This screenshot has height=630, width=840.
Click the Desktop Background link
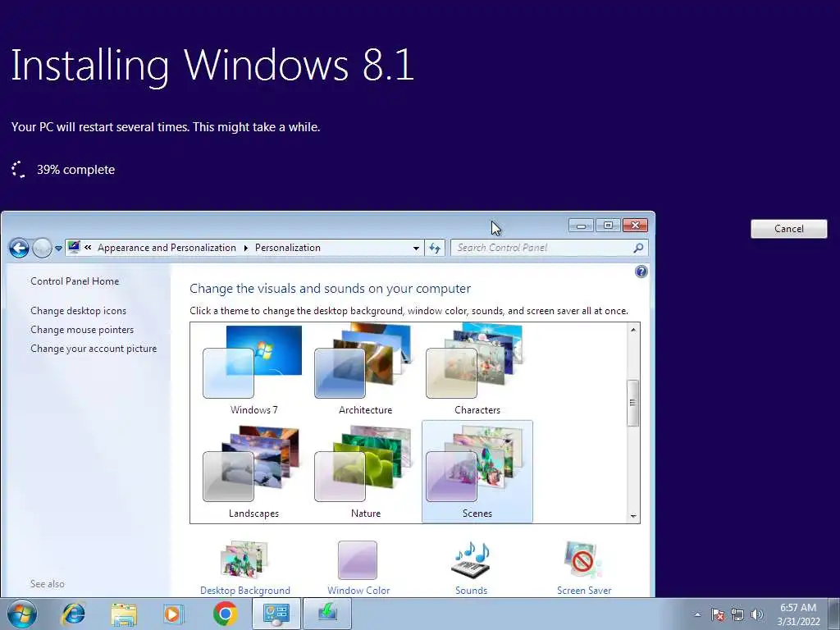click(x=244, y=591)
